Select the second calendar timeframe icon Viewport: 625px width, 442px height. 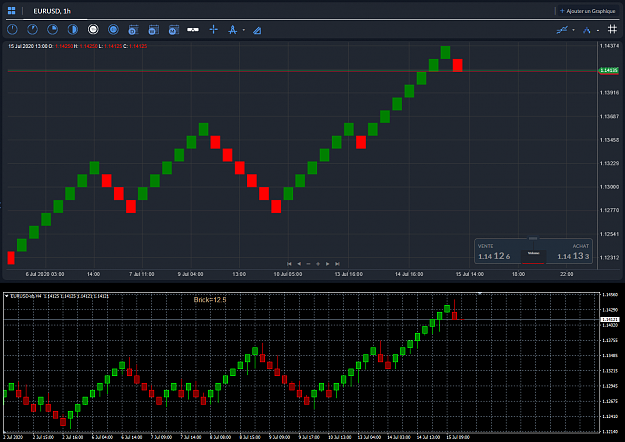153,30
